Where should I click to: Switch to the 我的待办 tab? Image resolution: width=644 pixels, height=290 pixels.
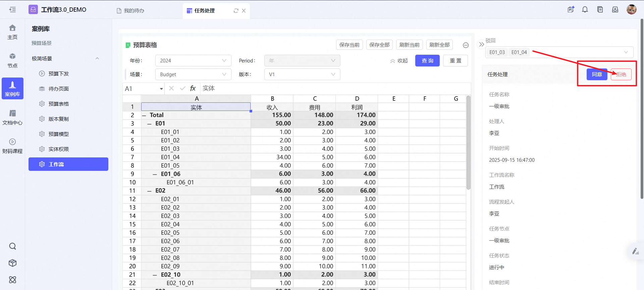click(130, 11)
